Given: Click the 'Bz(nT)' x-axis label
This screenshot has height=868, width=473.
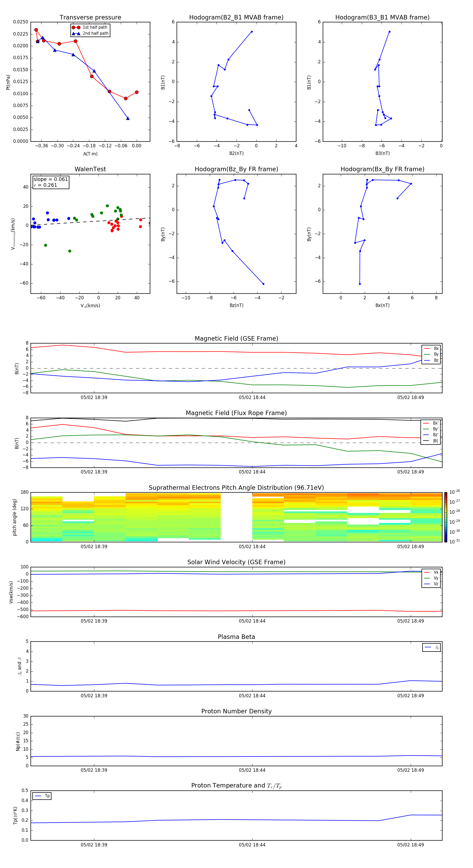Looking at the screenshot, I should (236, 305).
